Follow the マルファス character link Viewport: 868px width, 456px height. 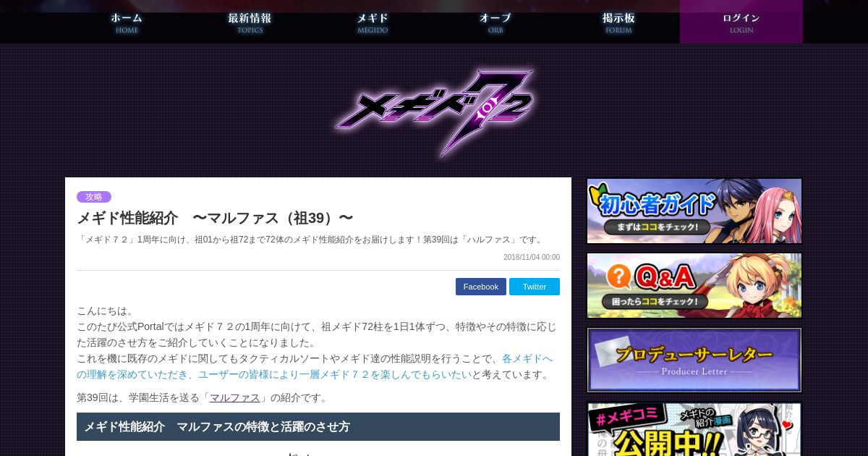(234, 397)
